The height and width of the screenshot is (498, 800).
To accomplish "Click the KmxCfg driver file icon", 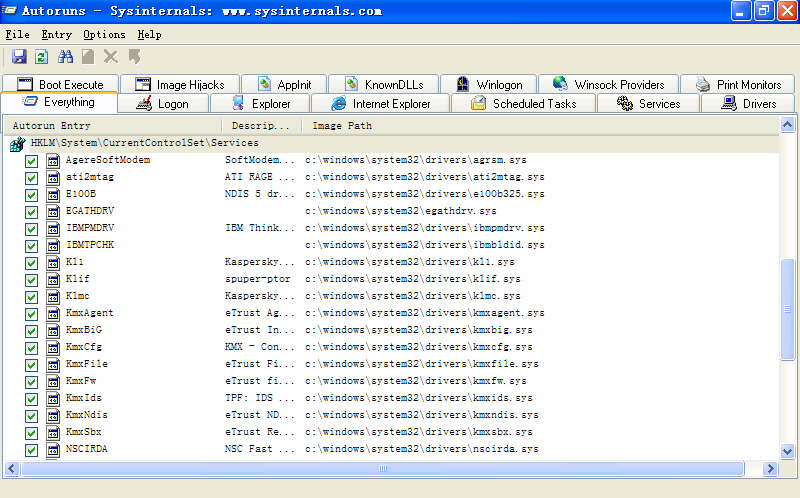I will [53, 348].
